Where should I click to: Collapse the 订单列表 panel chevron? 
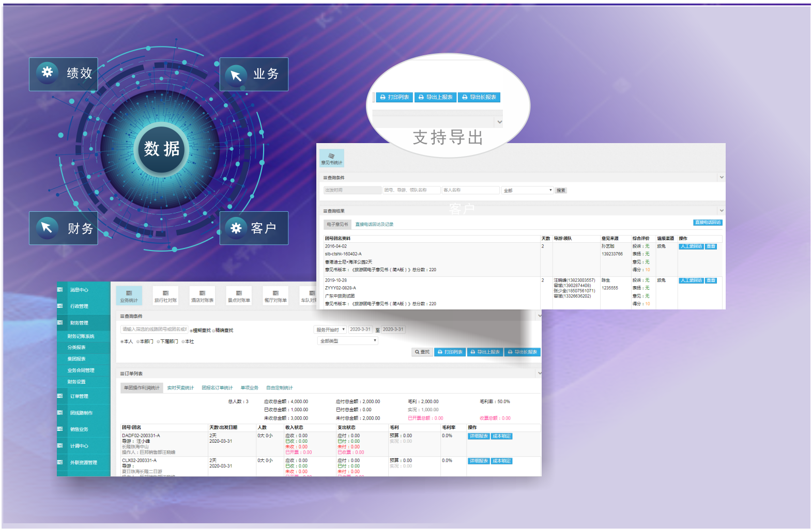pos(540,373)
